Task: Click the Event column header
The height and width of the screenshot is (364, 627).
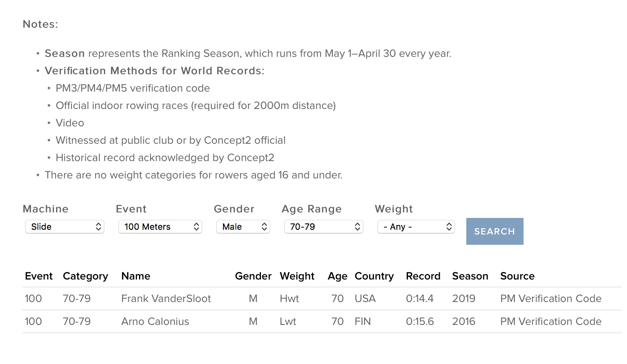Action: (39, 276)
